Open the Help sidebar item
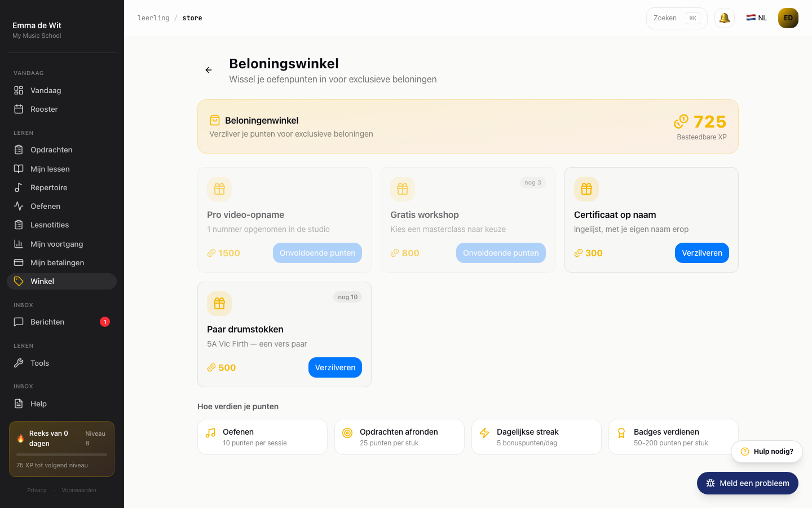Viewport: 812px width, 508px height. click(61, 404)
